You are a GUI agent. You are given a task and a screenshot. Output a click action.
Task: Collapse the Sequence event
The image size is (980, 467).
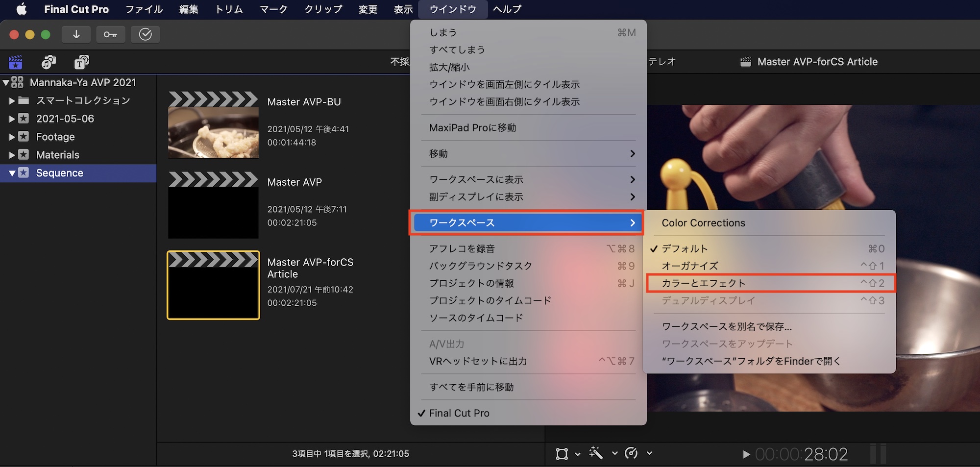(12, 173)
